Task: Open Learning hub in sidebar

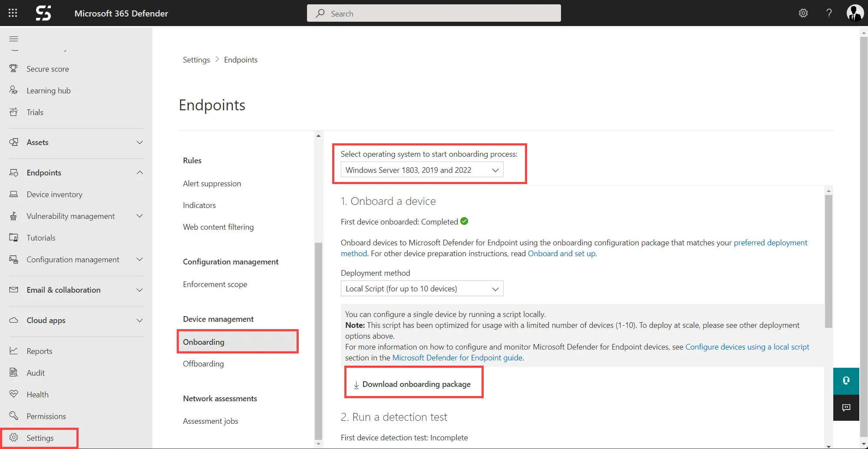Action: (49, 90)
